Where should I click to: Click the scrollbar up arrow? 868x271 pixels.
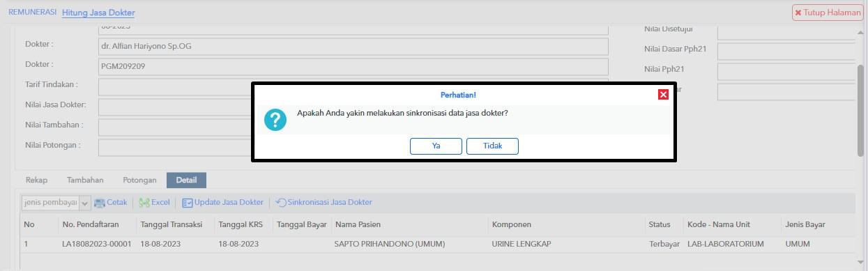861,32
